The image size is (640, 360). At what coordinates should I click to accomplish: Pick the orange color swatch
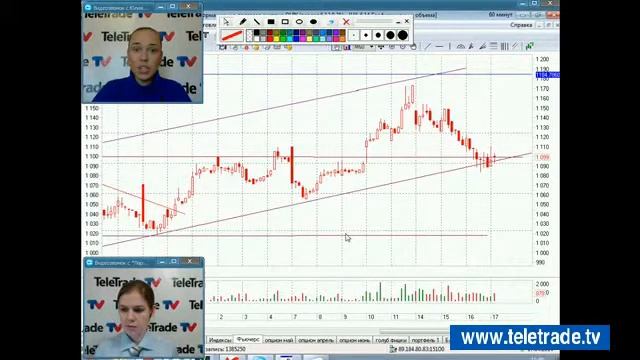click(342, 39)
